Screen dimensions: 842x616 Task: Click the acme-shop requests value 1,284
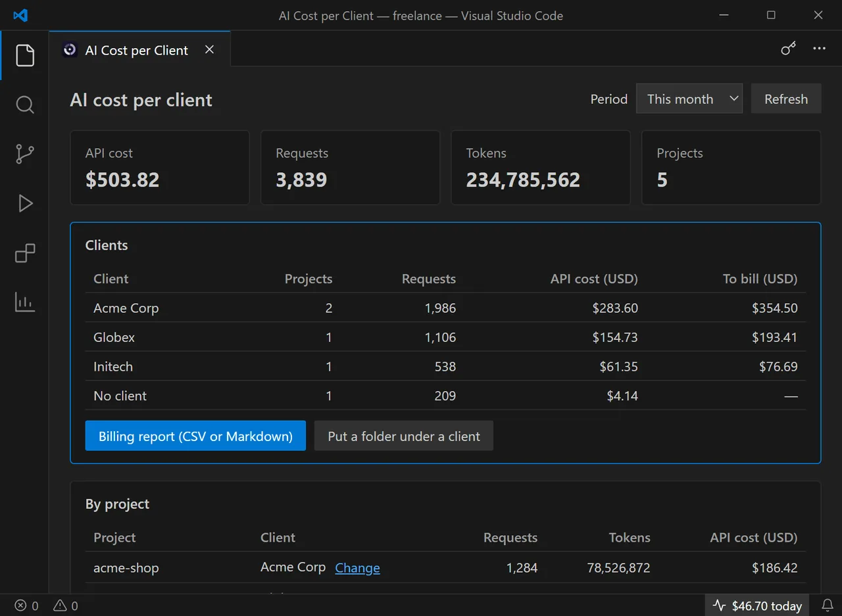[522, 568]
